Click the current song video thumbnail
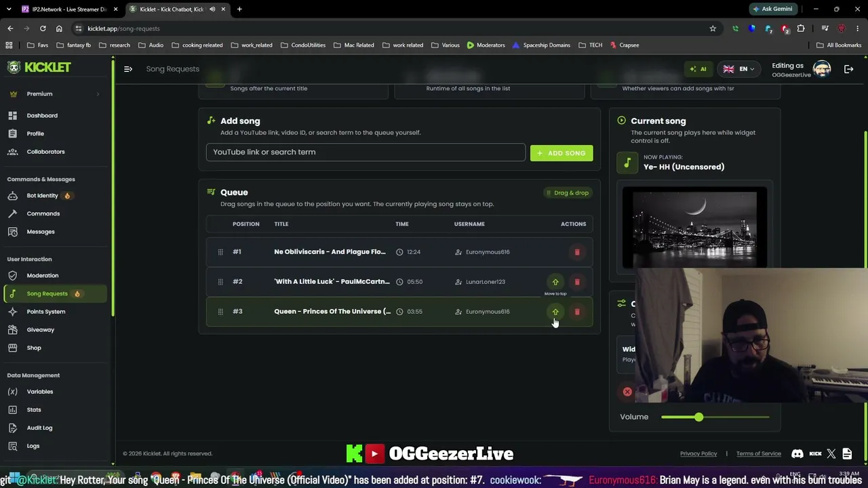This screenshot has width=868, height=488. [x=694, y=227]
